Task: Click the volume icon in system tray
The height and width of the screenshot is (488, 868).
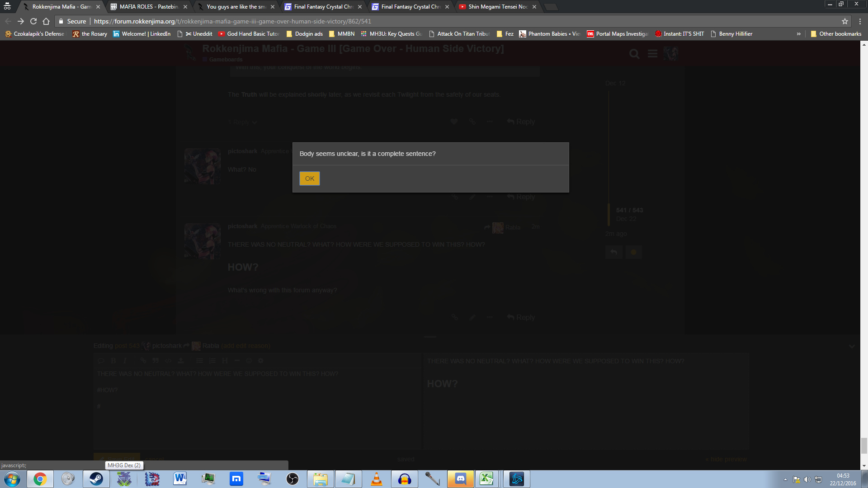Action: point(807,479)
